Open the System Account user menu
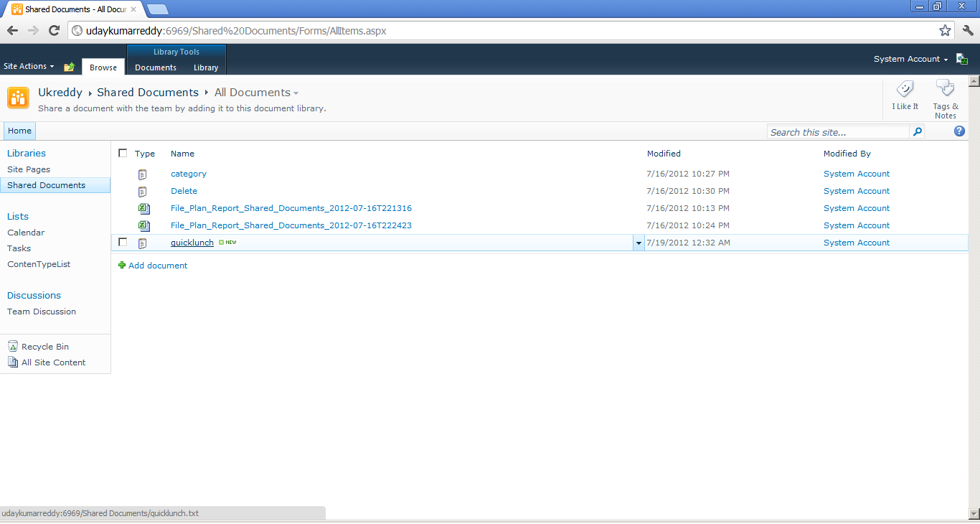This screenshot has height=524, width=980. [x=910, y=60]
